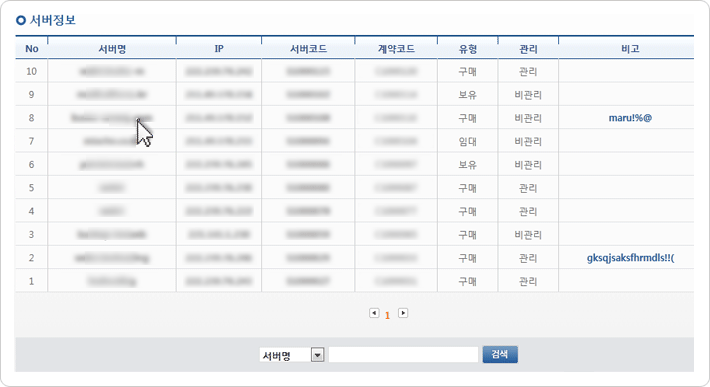Select row number 8 in No column
Image resolution: width=710 pixels, height=387 pixels.
pyautogui.click(x=31, y=118)
